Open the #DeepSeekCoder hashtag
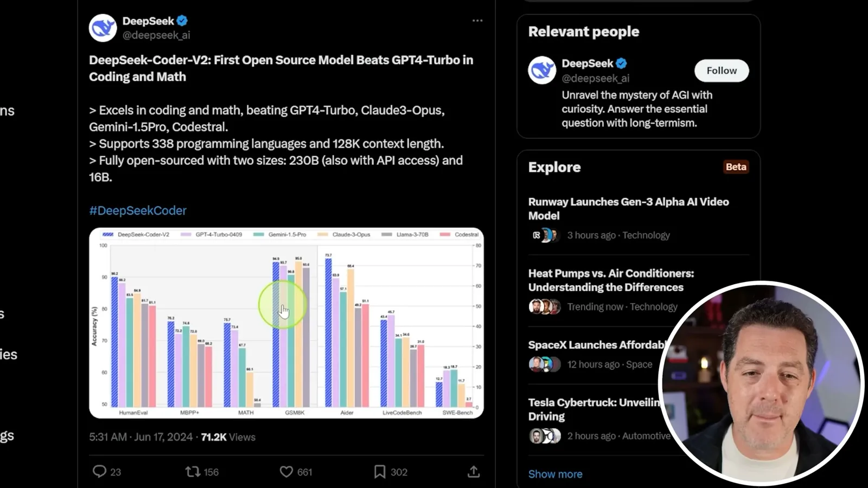This screenshot has height=488, width=868. click(138, 210)
